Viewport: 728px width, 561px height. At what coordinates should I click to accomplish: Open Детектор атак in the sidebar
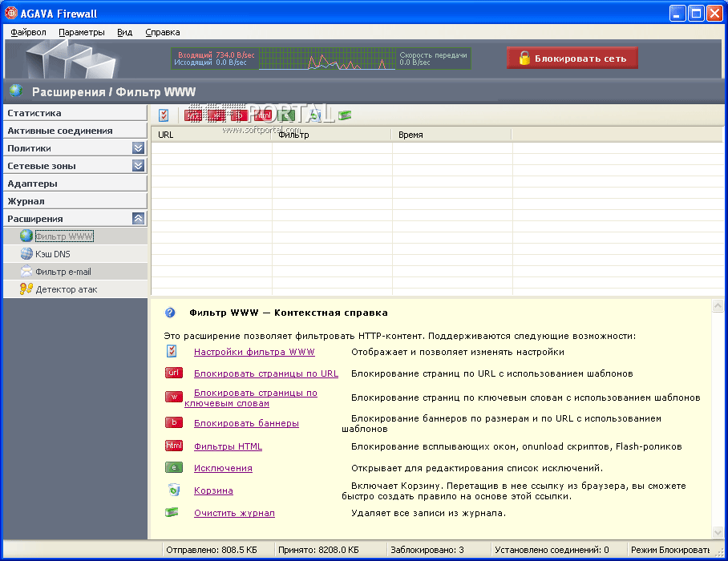pyautogui.click(x=75, y=289)
